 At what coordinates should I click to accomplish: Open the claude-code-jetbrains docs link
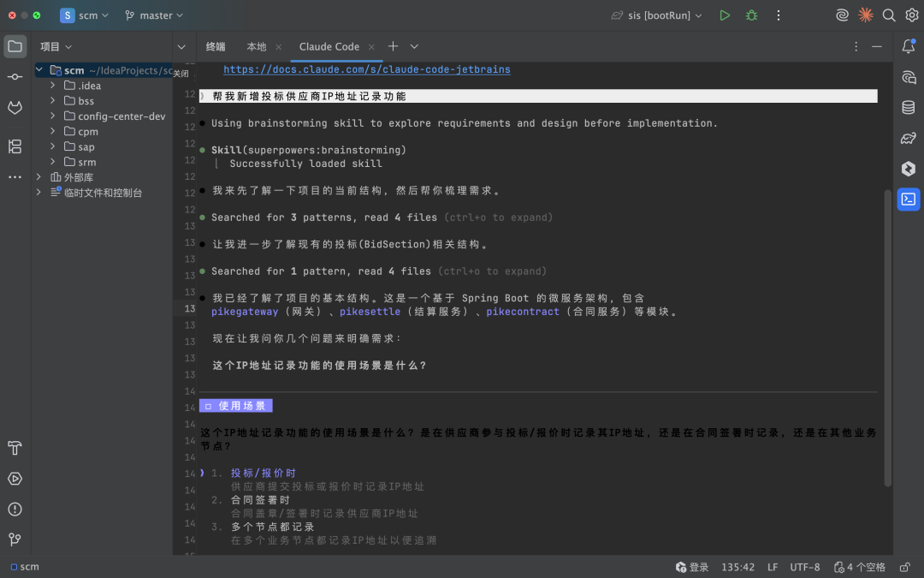(366, 69)
